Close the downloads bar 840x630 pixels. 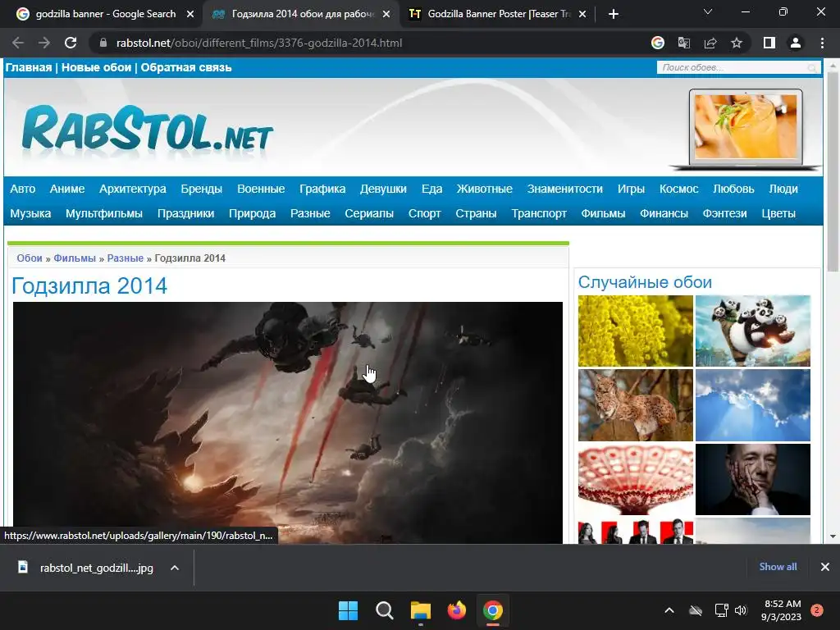[x=825, y=567]
